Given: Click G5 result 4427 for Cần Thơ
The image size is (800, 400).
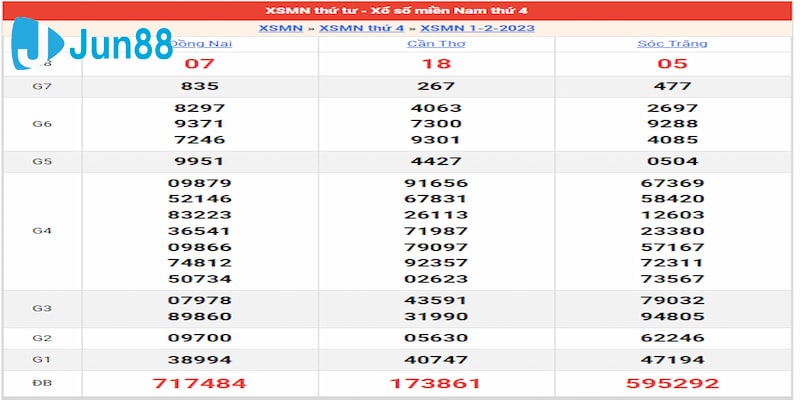Looking at the screenshot, I should tap(436, 161).
